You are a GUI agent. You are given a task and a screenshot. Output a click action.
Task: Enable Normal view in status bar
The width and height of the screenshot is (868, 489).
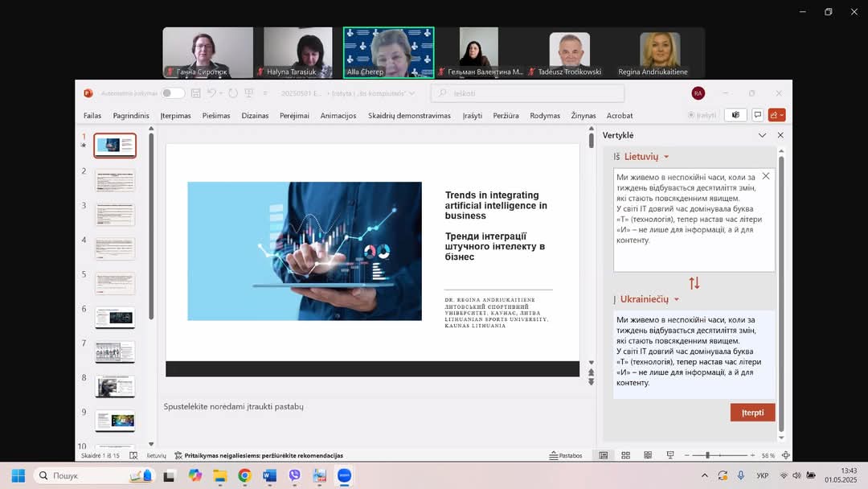point(604,455)
